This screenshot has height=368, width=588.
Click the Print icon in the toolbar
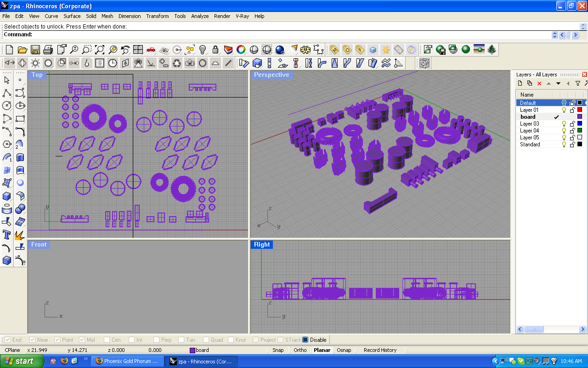(x=48, y=50)
